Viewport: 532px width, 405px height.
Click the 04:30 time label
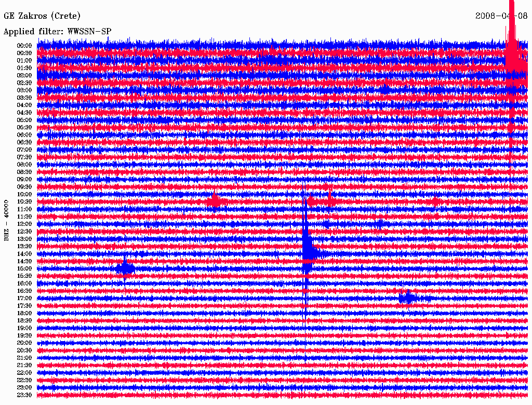[24, 112]
